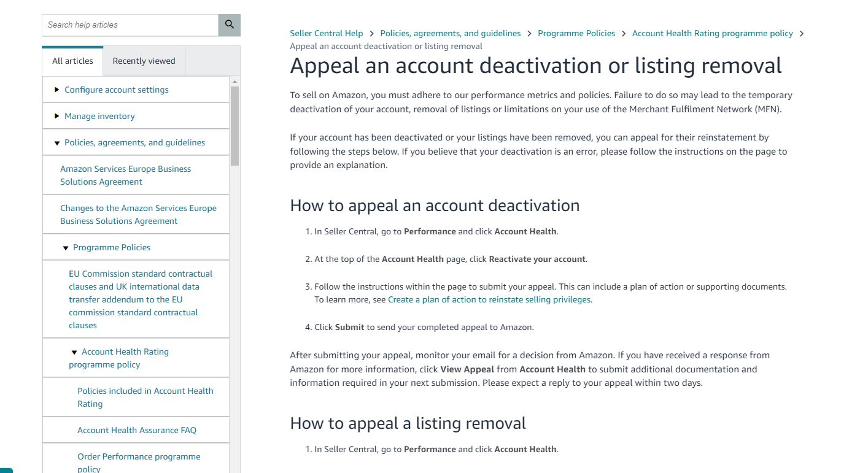Click the bold Submit text in step 4

click(349, 327)
